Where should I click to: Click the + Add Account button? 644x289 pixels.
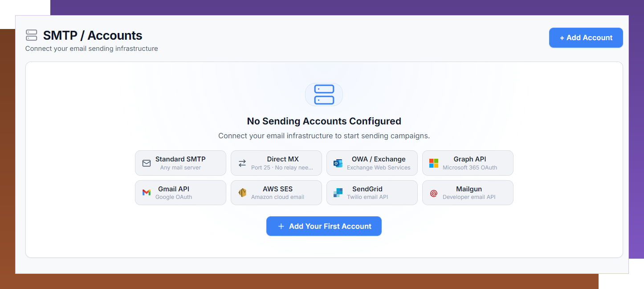point(586,37)
